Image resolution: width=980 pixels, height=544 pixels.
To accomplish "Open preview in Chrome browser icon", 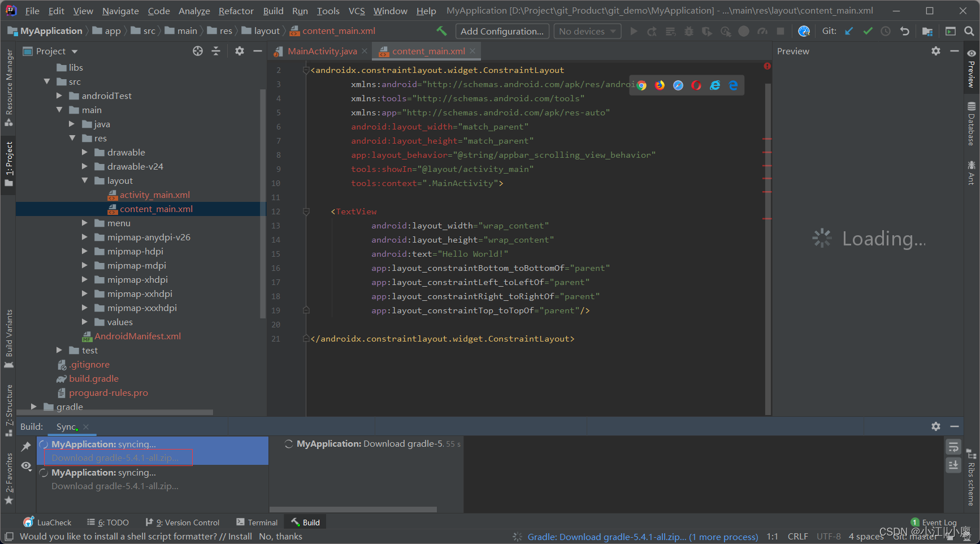I will (641, 85).
